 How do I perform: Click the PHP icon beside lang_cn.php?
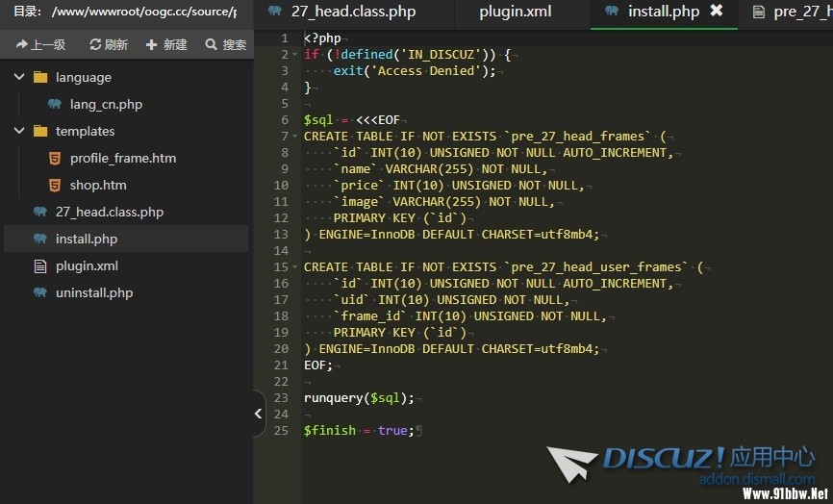pyautogui.click(x=54, y=104)
